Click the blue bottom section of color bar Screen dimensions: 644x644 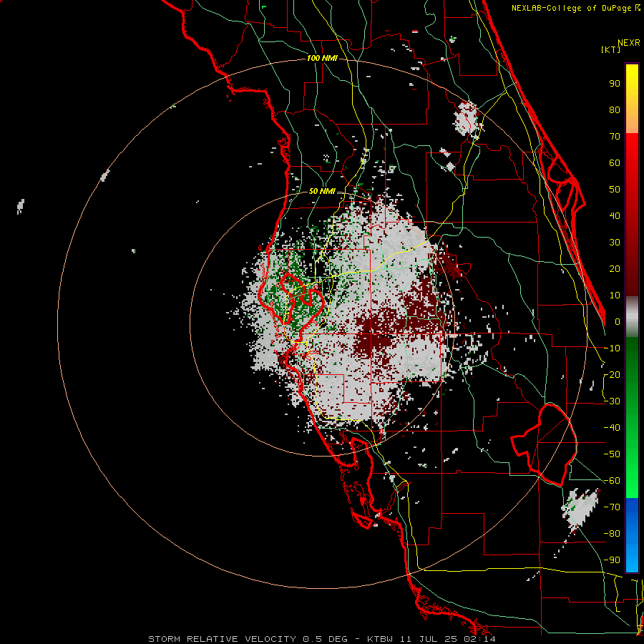pyautogui.click(x=632, y=535)
